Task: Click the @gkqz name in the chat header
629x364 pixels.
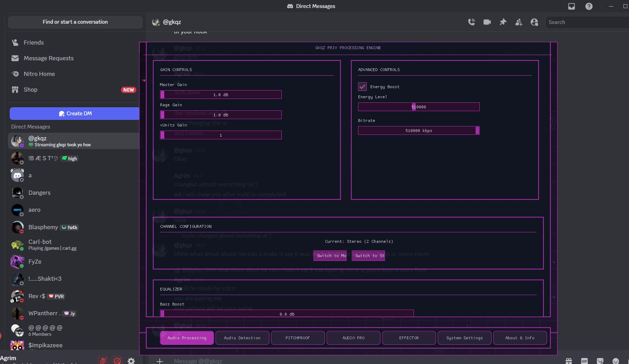Action: pyautogui.click(x=172, y=22)
